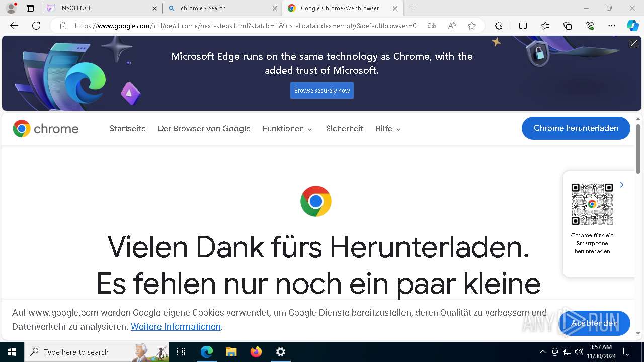Image resolution: width=644 pixels, height=362 pixels.
Task: Close the chrom,e - Search tab
Action: tap(275, 8)
